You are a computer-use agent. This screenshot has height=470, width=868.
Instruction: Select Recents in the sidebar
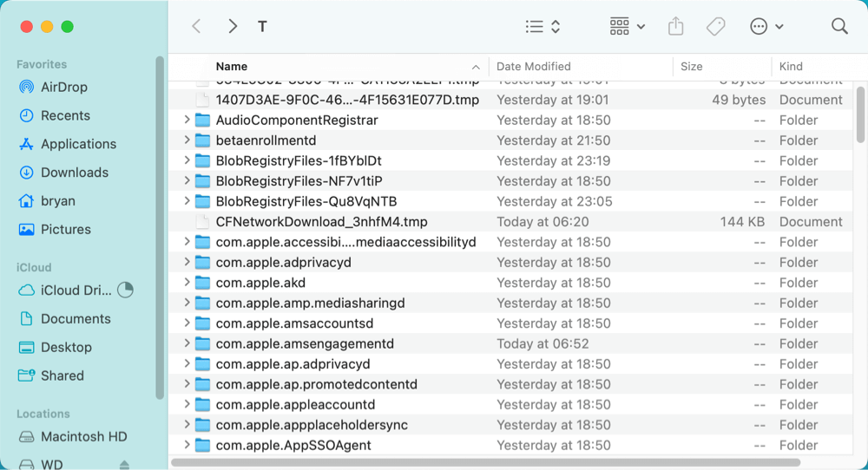[54, 115]
